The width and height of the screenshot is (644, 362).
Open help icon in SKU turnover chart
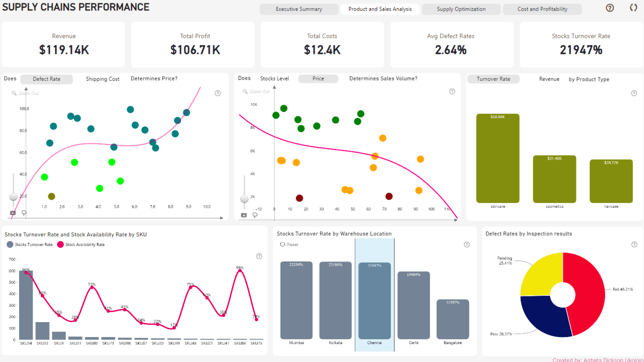[x=259, y=256]
